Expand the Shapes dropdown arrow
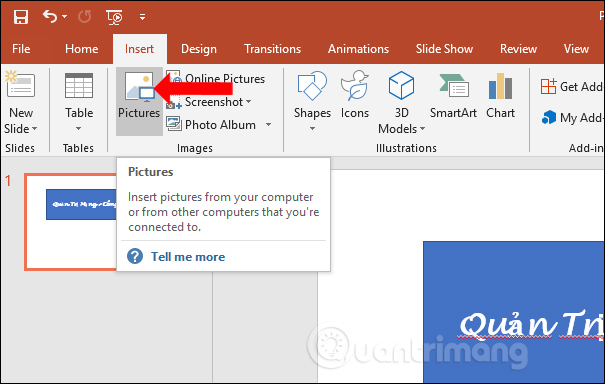 312,129
